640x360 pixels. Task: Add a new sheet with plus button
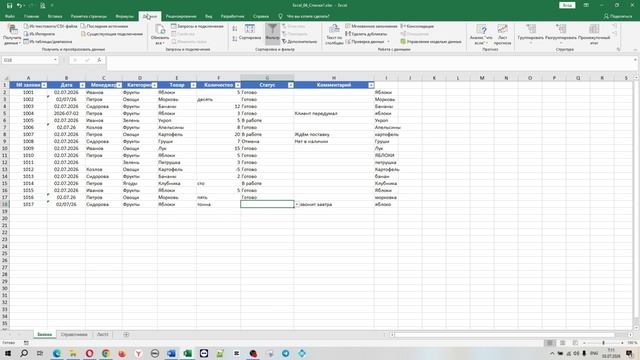(126, 335)
